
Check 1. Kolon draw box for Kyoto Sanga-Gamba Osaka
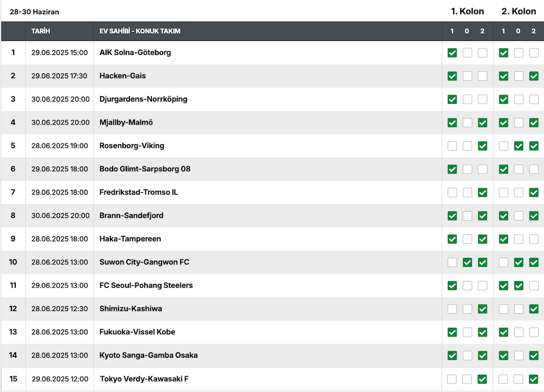pos(467,355)
